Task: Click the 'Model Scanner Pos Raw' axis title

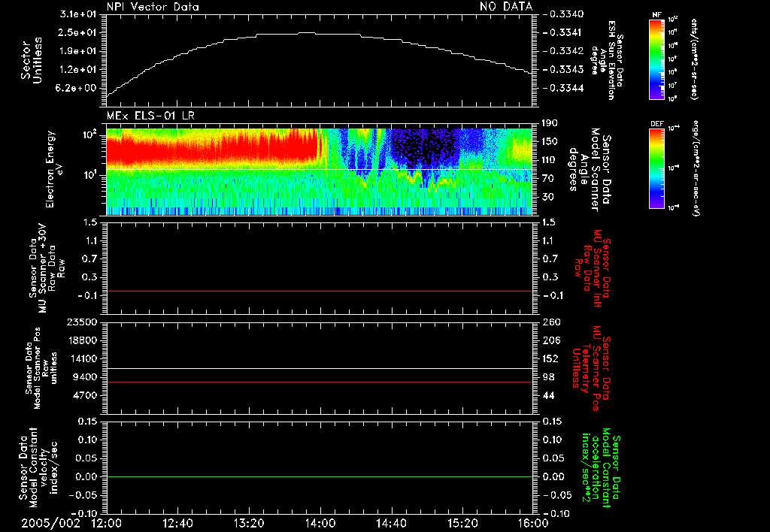Action: pyautogui.click(x=41, y=368)
